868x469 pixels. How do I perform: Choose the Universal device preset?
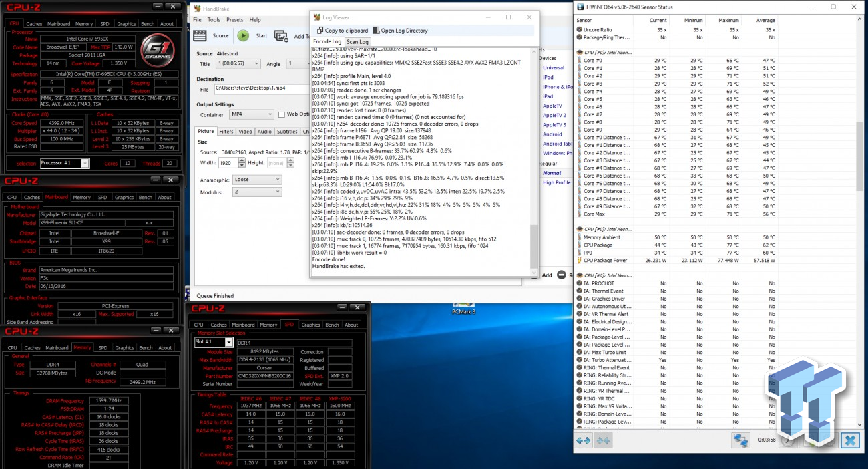(x=553, y=67)
